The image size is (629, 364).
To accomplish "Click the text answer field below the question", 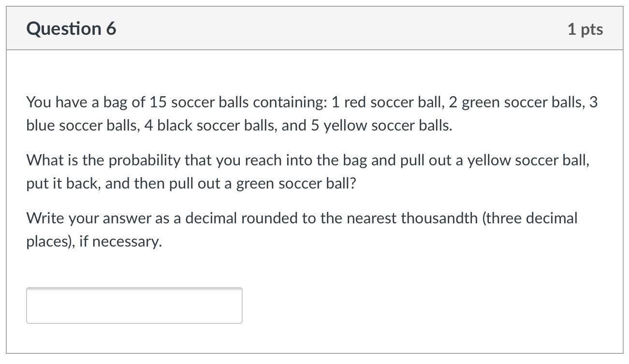I will (x=134, y=305).
